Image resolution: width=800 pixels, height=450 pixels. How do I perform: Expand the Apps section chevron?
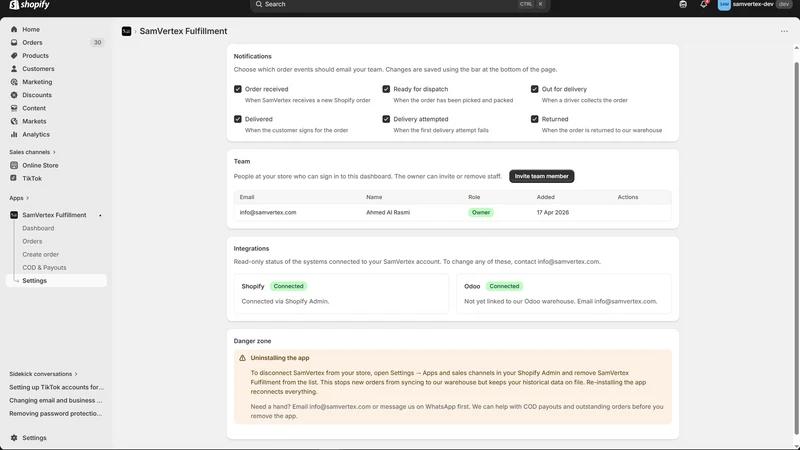pos(28,198)
